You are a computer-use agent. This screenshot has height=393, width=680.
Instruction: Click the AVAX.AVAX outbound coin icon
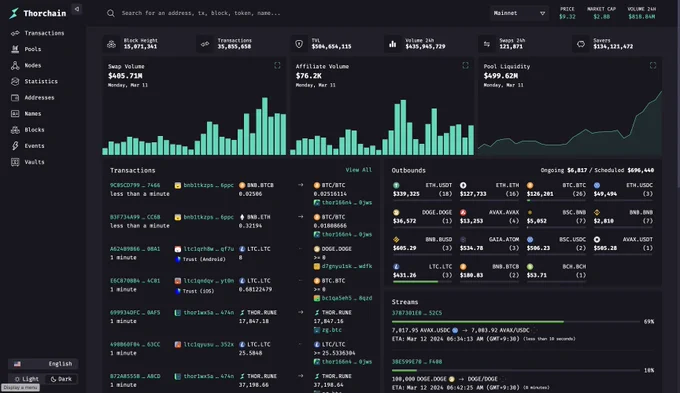[x=463, y=213]
